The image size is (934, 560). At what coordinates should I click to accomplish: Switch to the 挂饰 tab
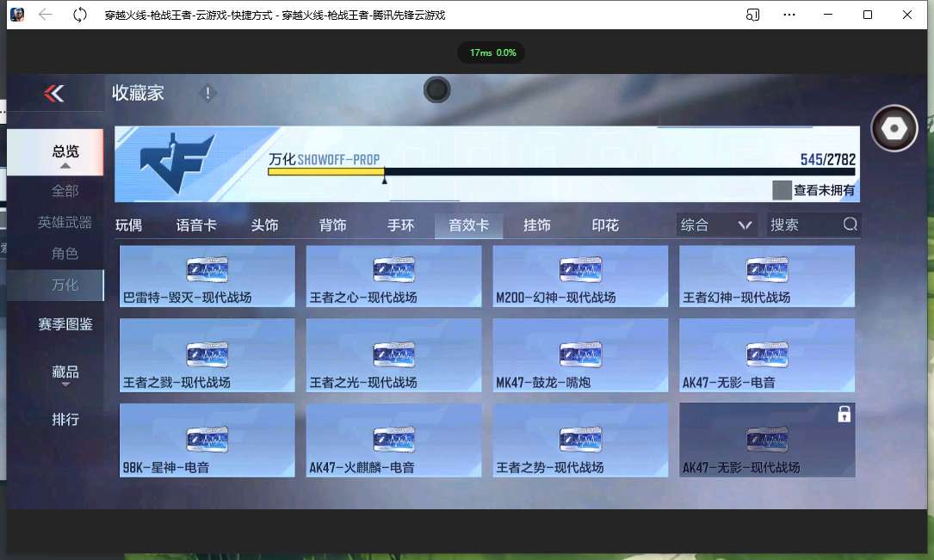point(536,225)
